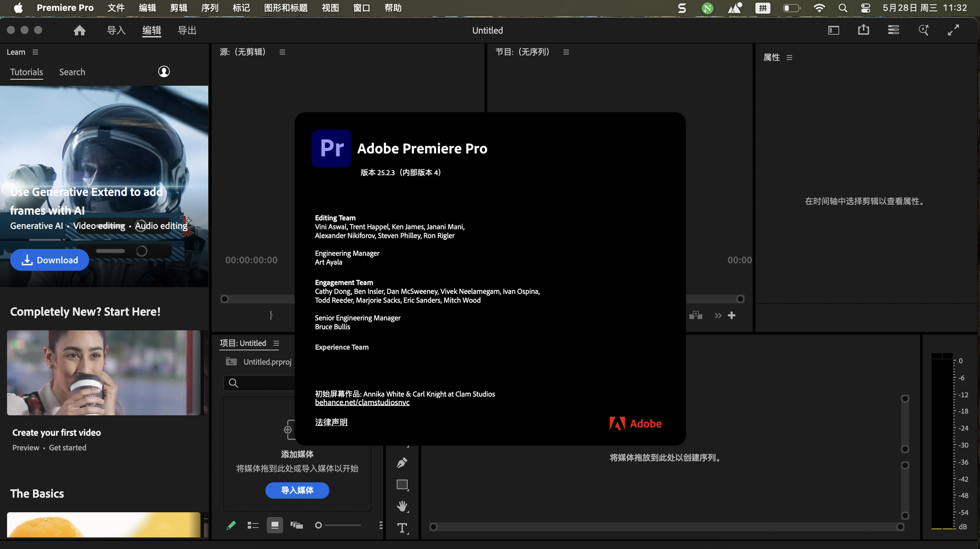Click the magnifier icon in project search field
The width and height of the screenshot is (980, 549).
coord(233,383)
